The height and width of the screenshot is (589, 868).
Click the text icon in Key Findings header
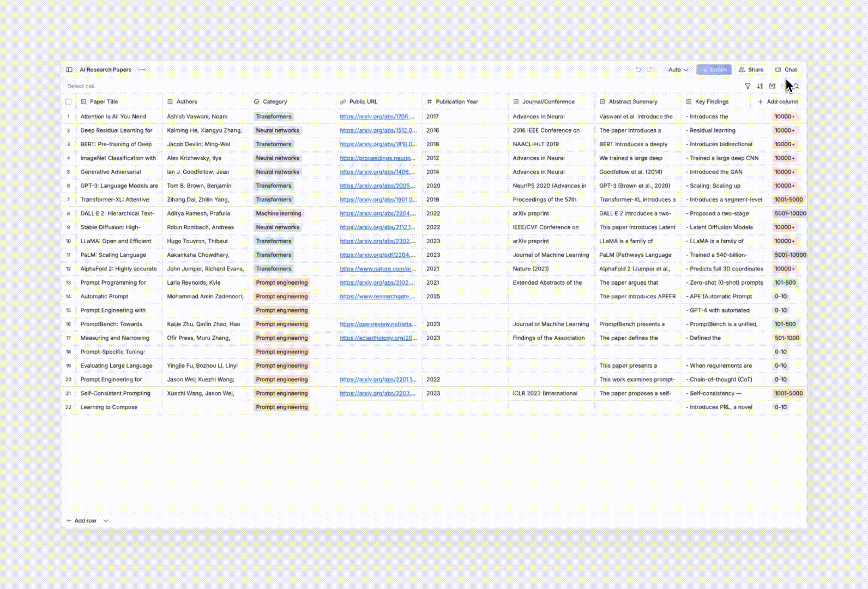(689, 101)
